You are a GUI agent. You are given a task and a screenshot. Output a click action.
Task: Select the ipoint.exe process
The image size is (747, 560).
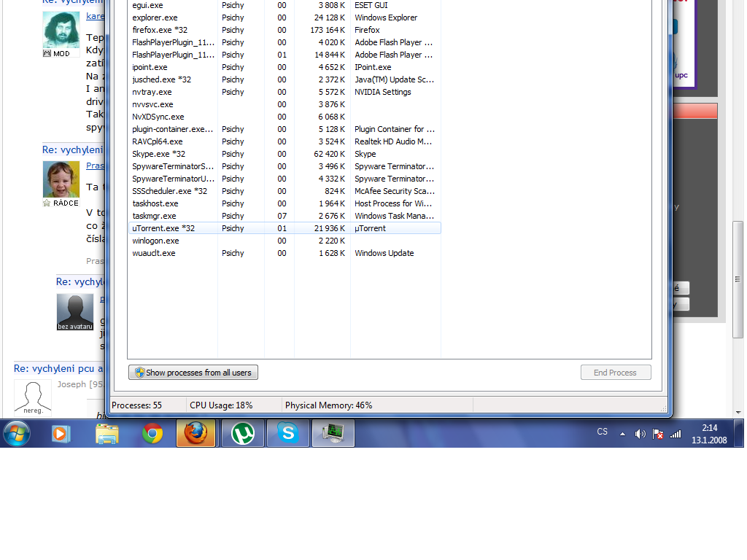point(285,67)
